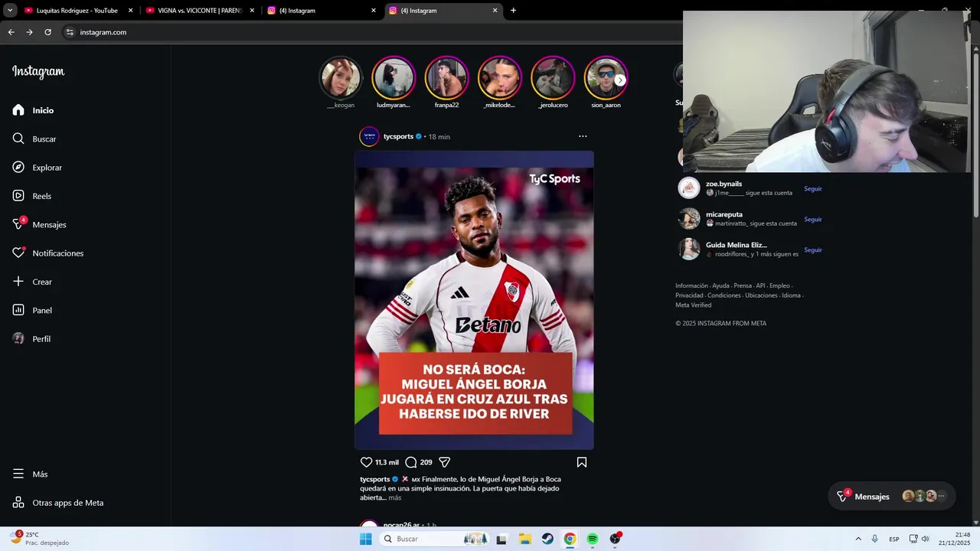Viewport: 980px width, 551px height.
Task: Open a new browser tab
Action: click(513, 11)
